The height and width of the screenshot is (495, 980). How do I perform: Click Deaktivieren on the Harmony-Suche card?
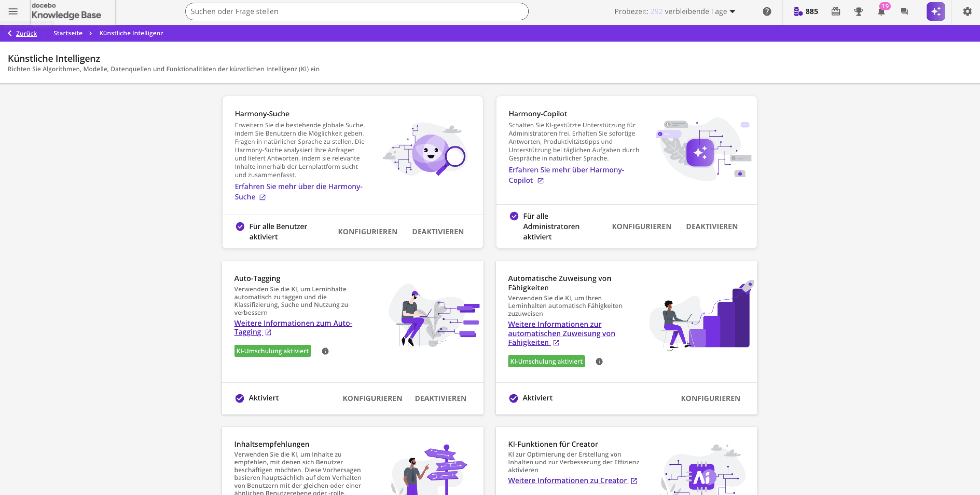[438, 231]
